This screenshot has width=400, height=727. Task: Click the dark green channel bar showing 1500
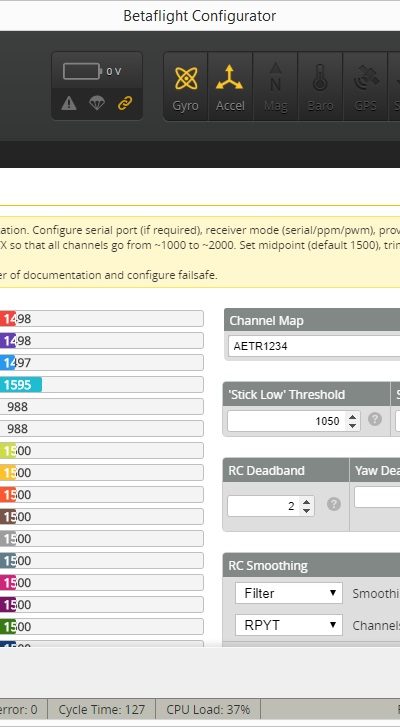click(x=102, y=627)
